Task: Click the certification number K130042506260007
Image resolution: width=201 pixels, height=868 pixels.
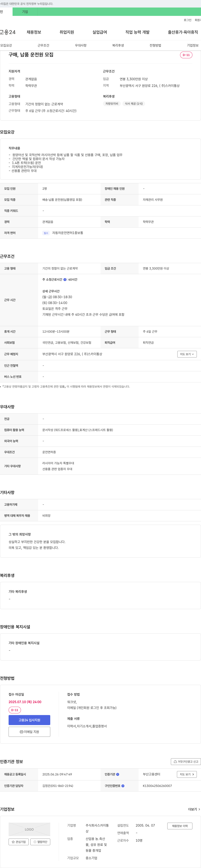Action: coord(157,786)
